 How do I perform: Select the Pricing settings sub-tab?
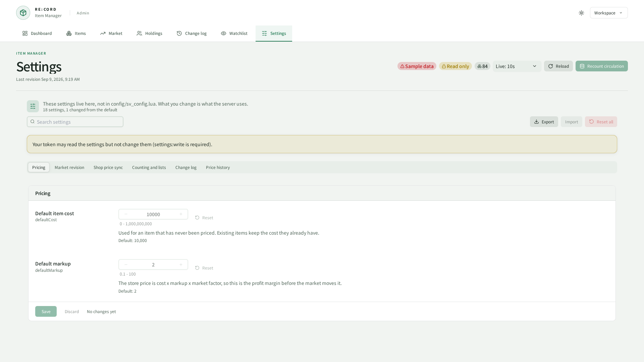point(39,167)
